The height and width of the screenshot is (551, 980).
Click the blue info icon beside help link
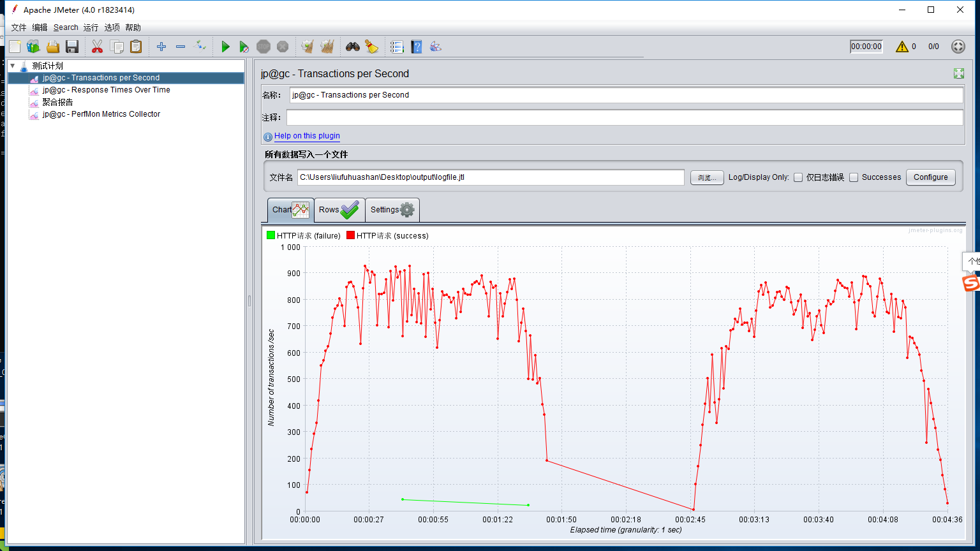(x=268, y=136)
